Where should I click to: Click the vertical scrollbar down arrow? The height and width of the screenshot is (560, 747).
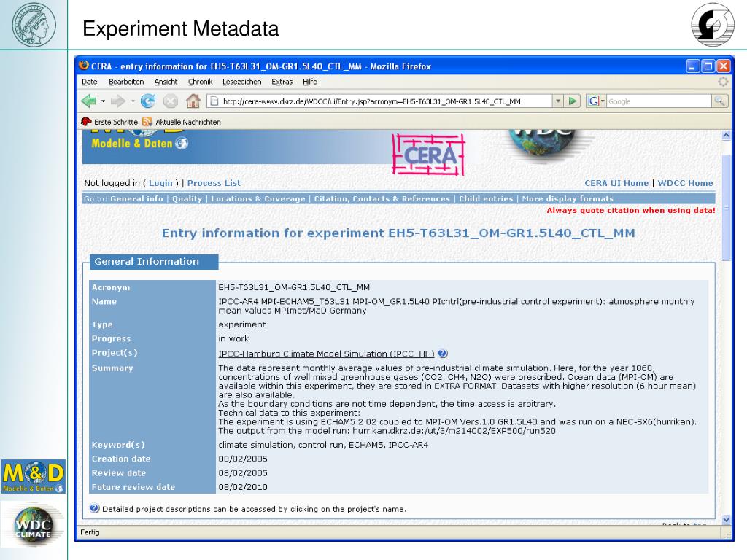tap(726, 519)
